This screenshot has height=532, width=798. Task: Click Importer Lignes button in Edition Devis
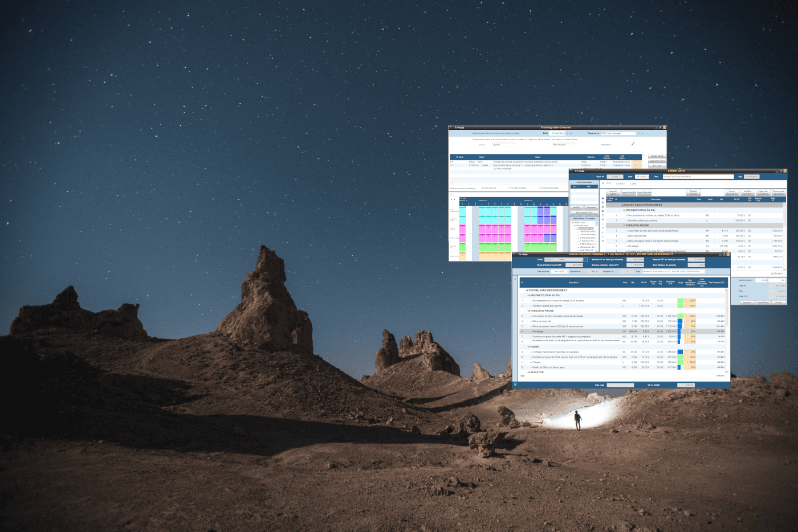pyautogui.click(x=613, y=193)
